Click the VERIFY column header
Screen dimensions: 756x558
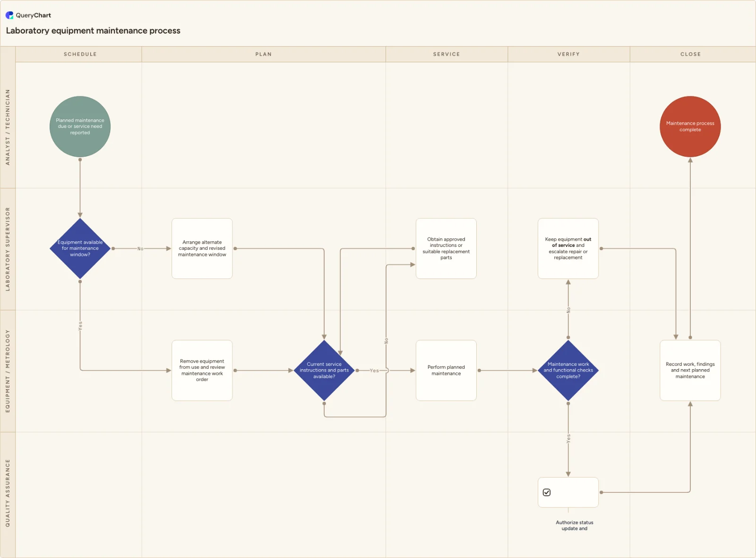tap(569, 54)
